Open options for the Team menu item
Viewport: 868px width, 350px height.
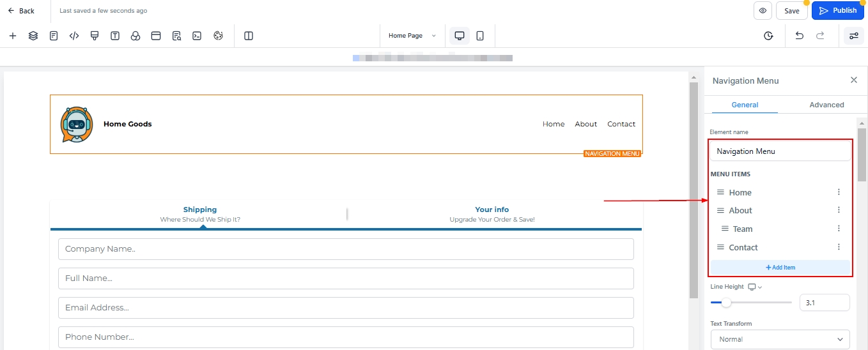click(x=839, y=229)
